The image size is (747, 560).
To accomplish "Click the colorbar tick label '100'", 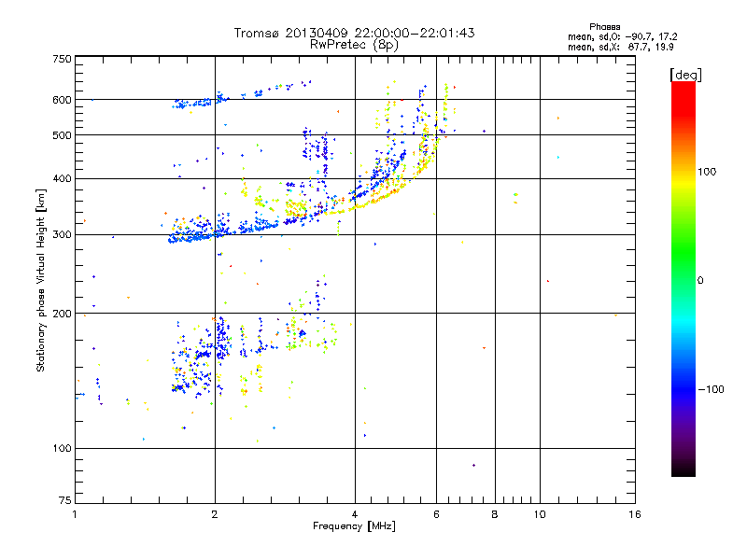I will point(707,172).
